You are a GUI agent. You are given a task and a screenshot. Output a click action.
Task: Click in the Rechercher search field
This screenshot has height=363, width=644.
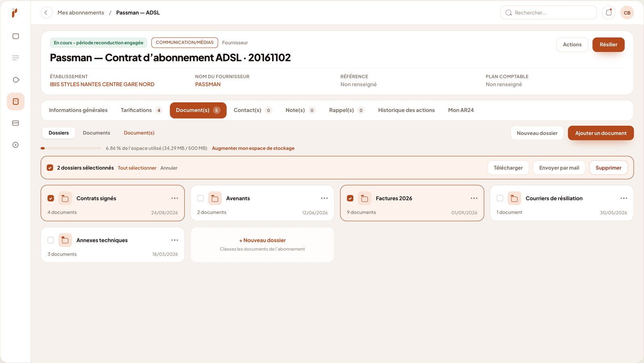[x=548, y=12]
